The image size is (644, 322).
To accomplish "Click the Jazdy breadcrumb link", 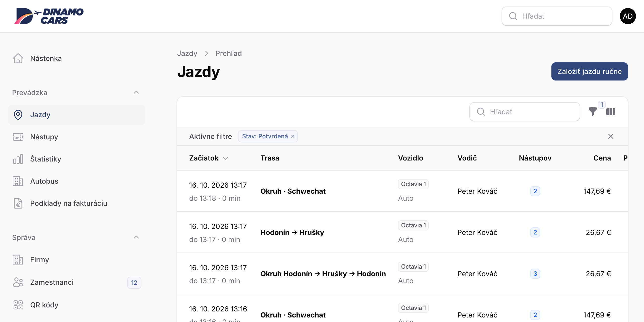I will (x=187, y=53).
